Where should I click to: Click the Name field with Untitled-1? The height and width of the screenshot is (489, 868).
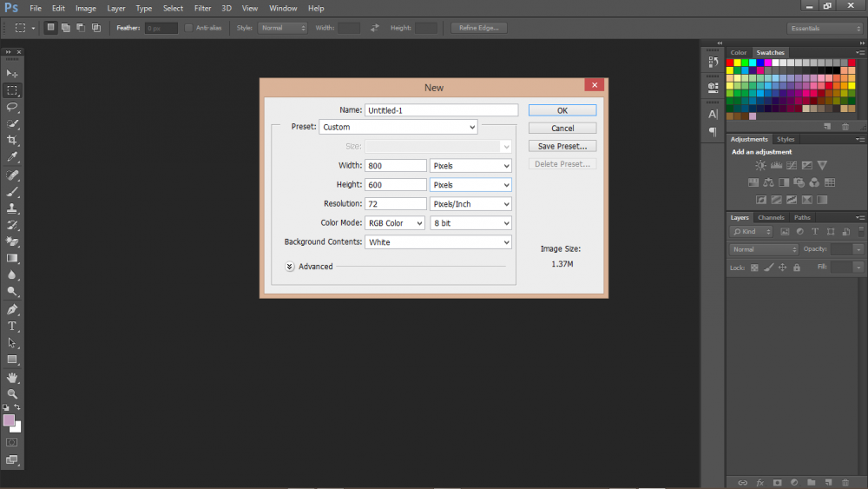pyautogui.click(x=441, y=110)
